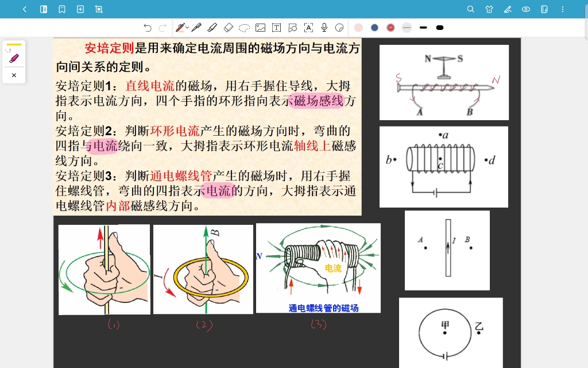Select the fountain pen tool
This screenshot has height=368, width=588.
click(196, 27)
